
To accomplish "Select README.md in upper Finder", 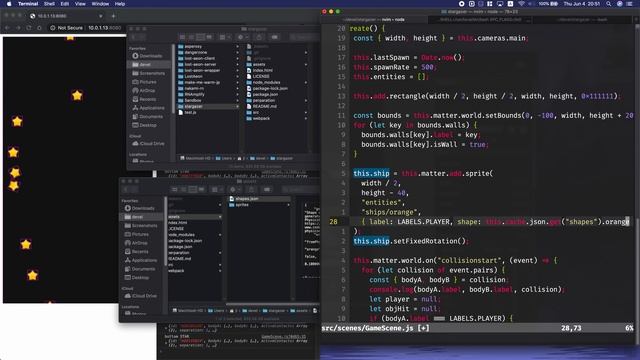I will (262, 107).
